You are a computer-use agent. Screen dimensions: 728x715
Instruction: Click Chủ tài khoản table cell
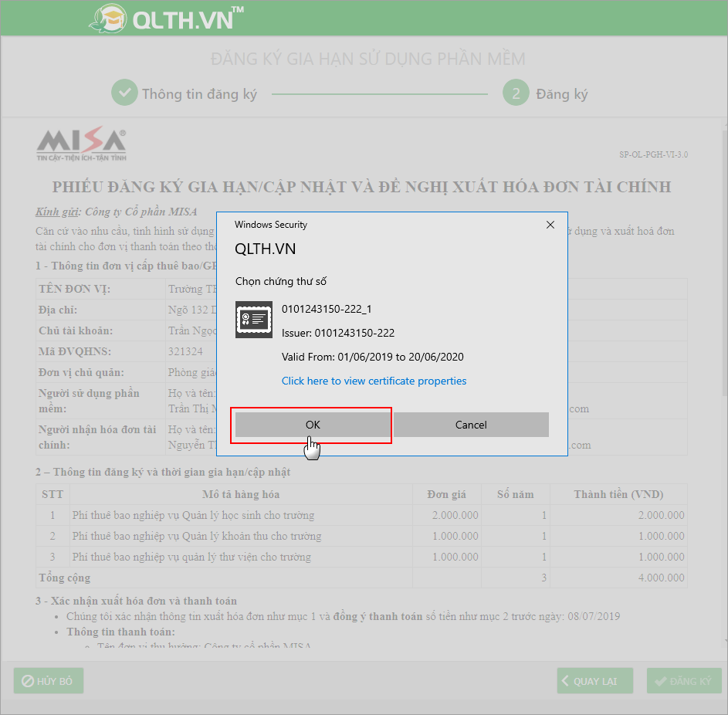click(x=101, y=330)
